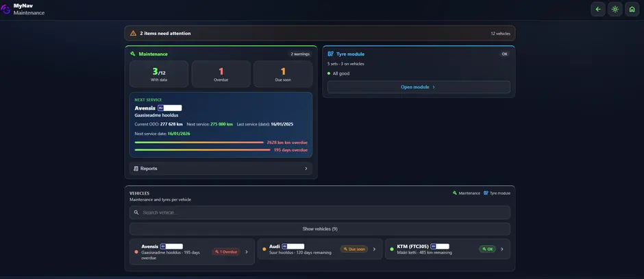
Task: Click the warning triangle attention icon
Action: click(x=133, y=34)
